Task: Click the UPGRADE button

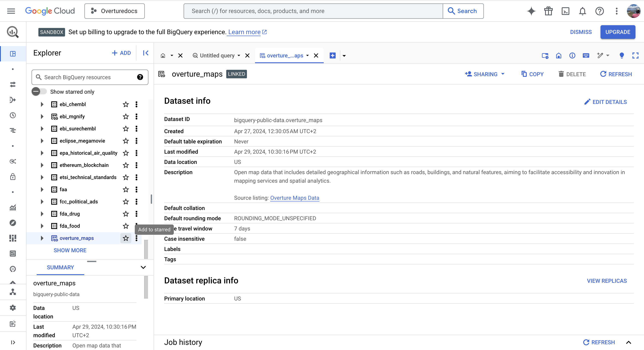Action: click(618, 32)
